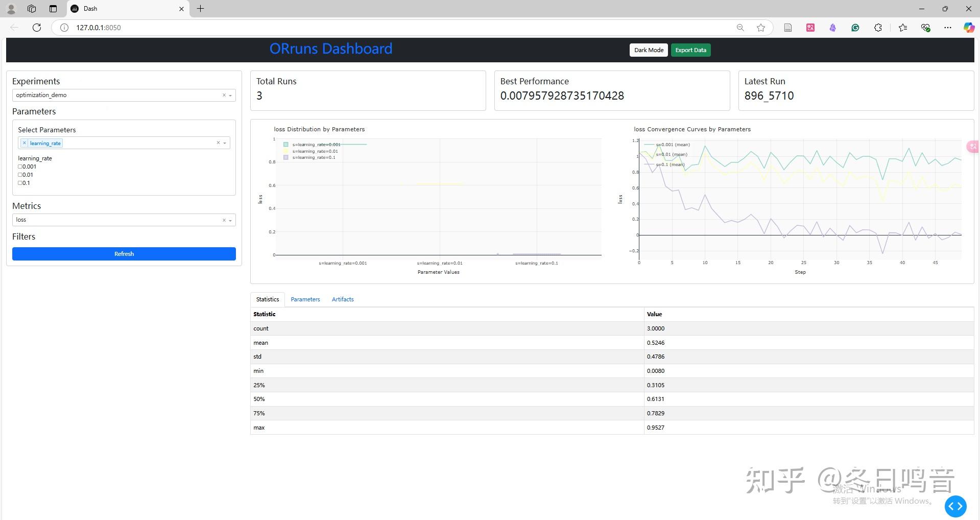Viewport: 980px width, 520px height.
Task: Click the 25% value 0.3105 cell
Action: pyautogui.click(x=809, y=385)
